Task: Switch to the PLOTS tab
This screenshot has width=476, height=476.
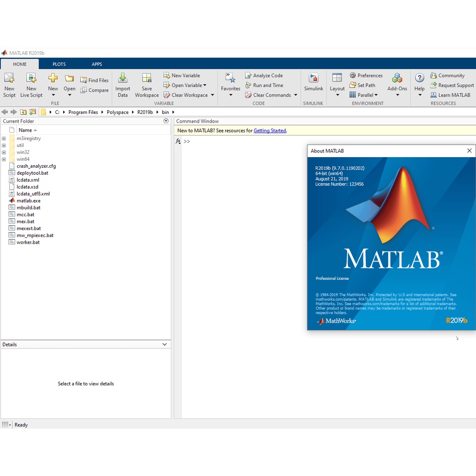Action: click(59, 64)
